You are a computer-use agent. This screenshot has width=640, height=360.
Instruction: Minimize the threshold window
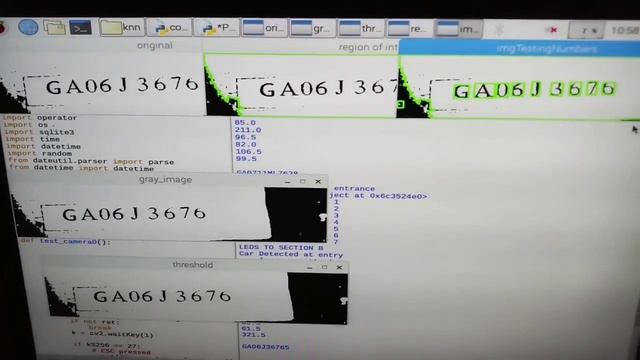coord(309,268)
